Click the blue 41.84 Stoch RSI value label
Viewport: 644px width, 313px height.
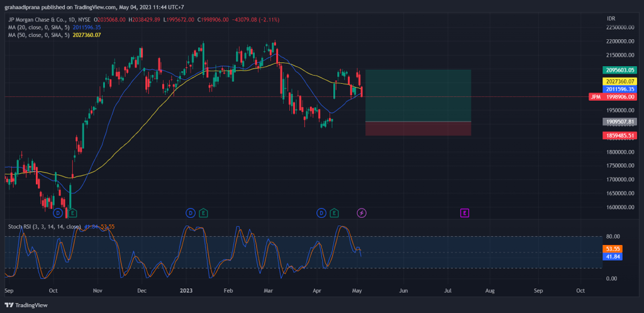[612, 257]
